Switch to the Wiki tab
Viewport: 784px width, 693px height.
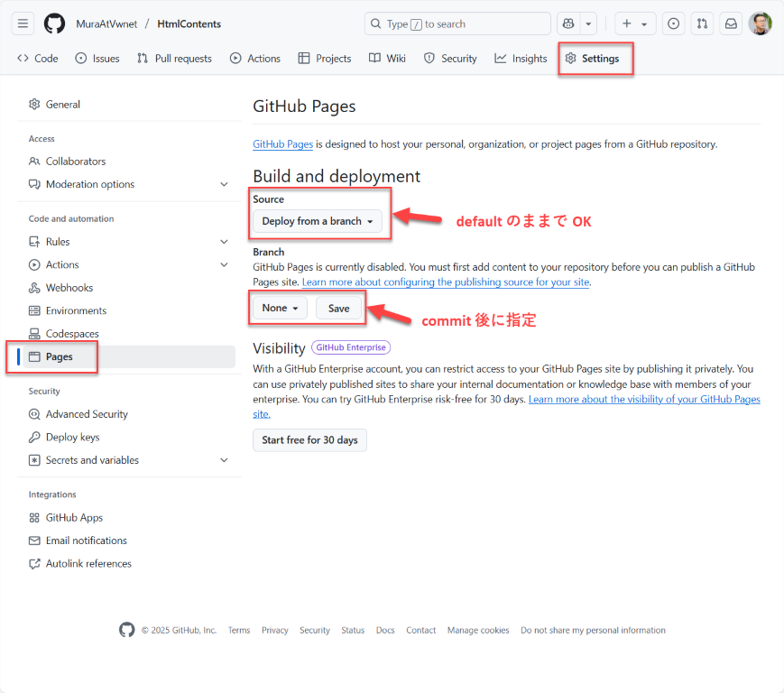[388, 59]
